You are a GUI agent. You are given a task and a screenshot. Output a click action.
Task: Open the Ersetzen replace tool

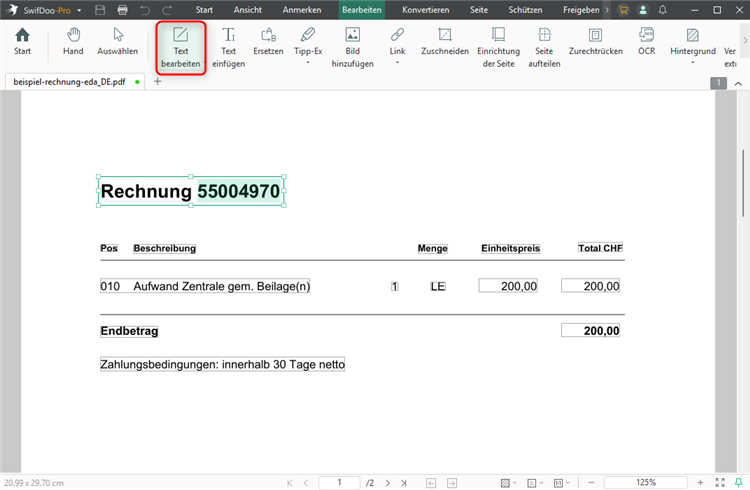[x=268, y=41]
